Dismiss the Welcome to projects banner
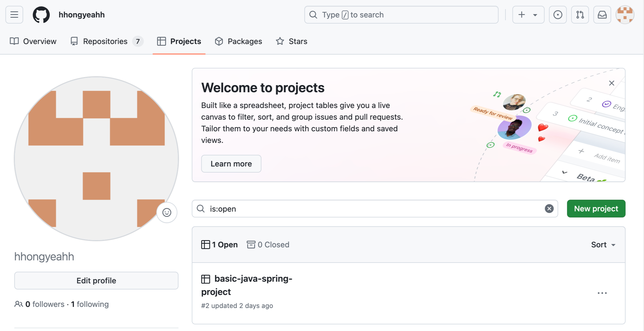644x331 pixels. 611,83
